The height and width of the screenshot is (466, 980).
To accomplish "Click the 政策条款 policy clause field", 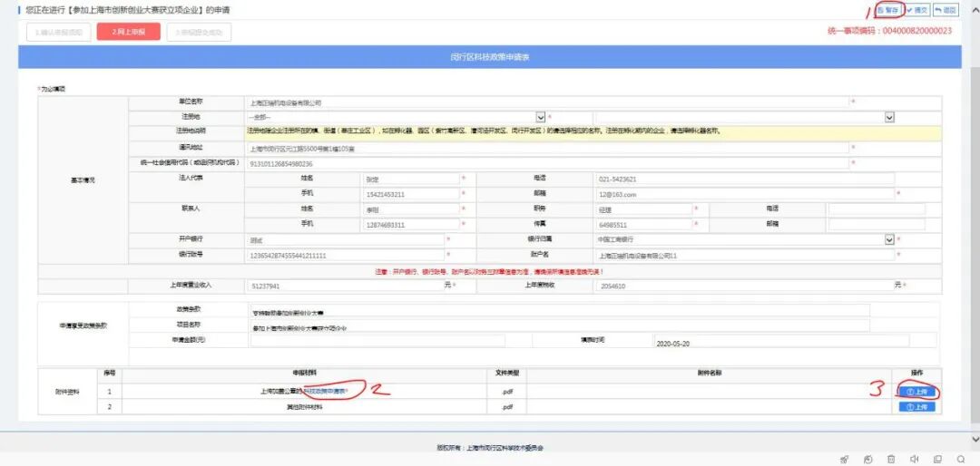I will tap(559, 310).
